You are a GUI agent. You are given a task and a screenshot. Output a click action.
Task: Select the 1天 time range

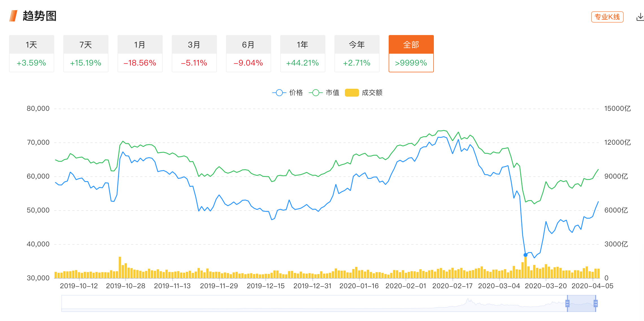(x=31, y=54)
